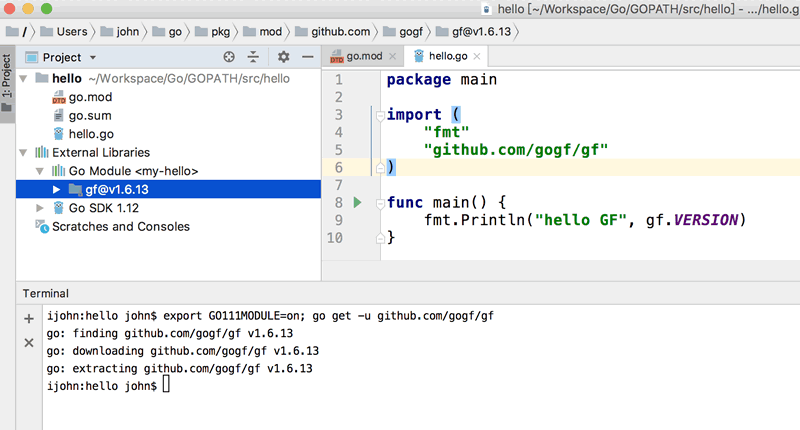The height and width of the screenshot is (430, 800).
Task: Collapse the External Libraries node
Action: click(24, 153)
